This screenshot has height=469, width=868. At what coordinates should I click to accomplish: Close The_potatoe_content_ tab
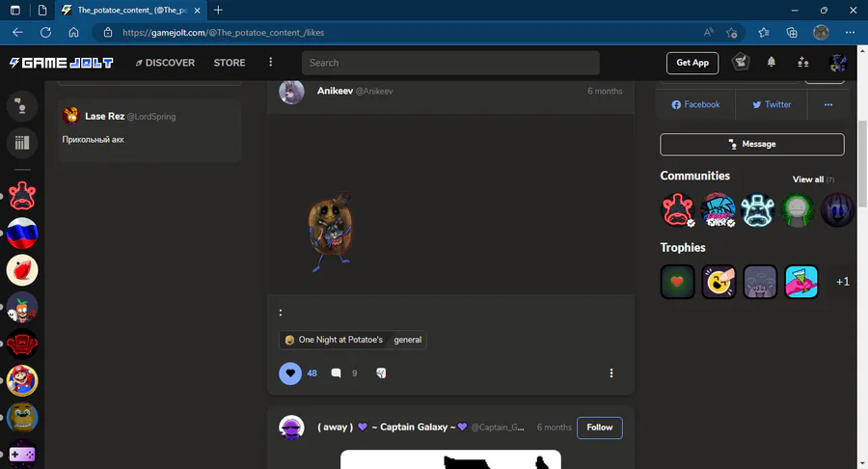pos(197,10)
